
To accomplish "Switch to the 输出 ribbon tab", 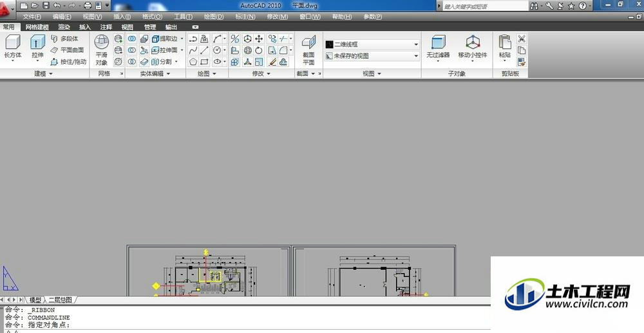I will tap(171, 27).
